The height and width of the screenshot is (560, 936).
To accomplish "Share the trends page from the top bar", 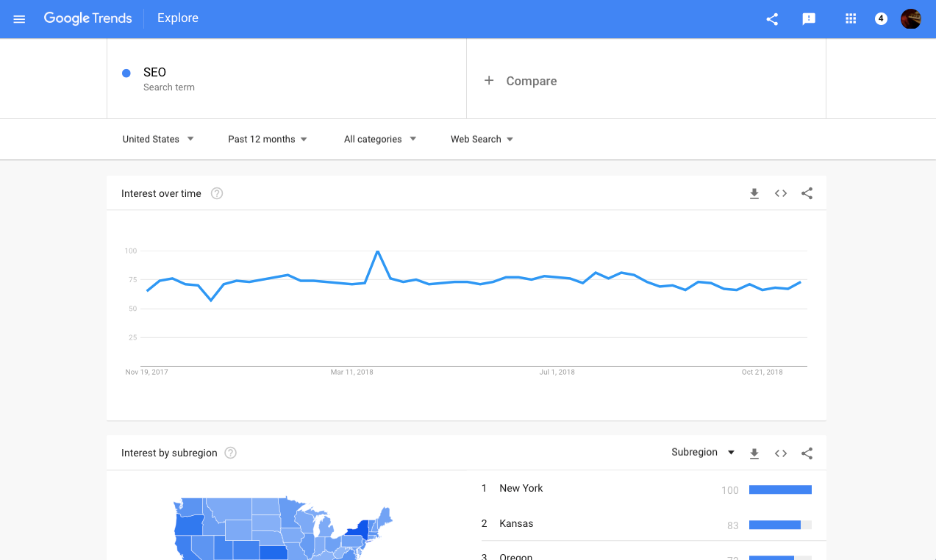I will tap(771, 18).
